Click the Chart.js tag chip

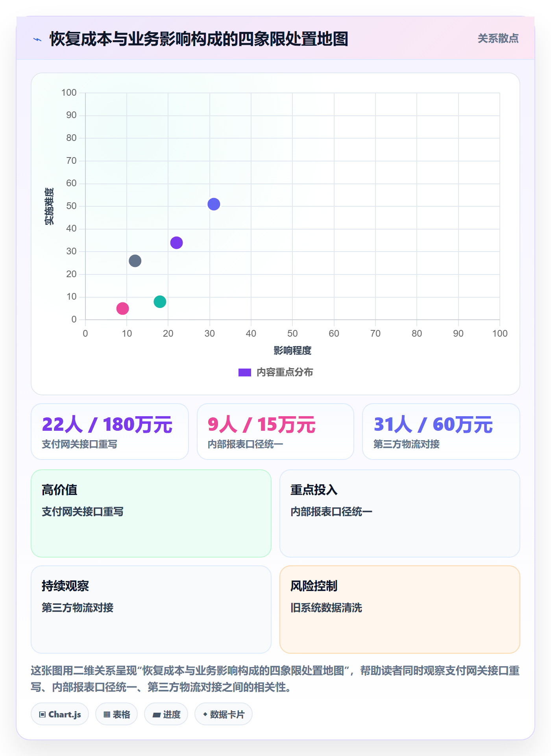(x=60, y=714)
